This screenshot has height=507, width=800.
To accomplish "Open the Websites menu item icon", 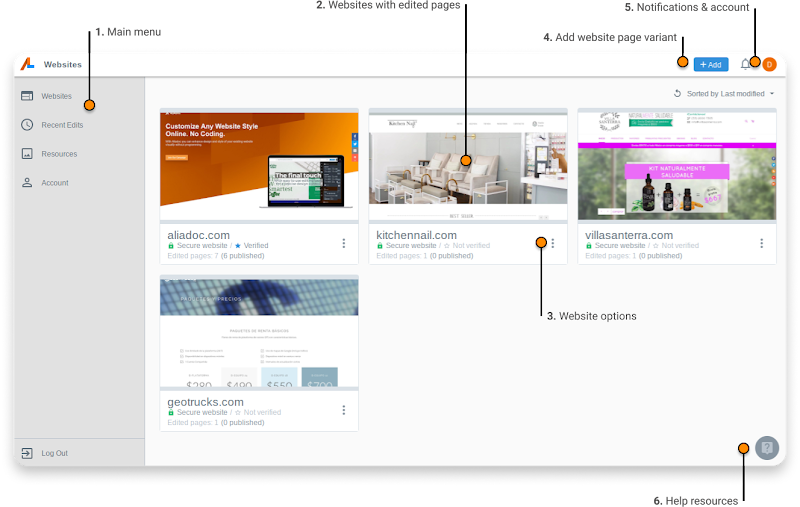I will point(27,96).
